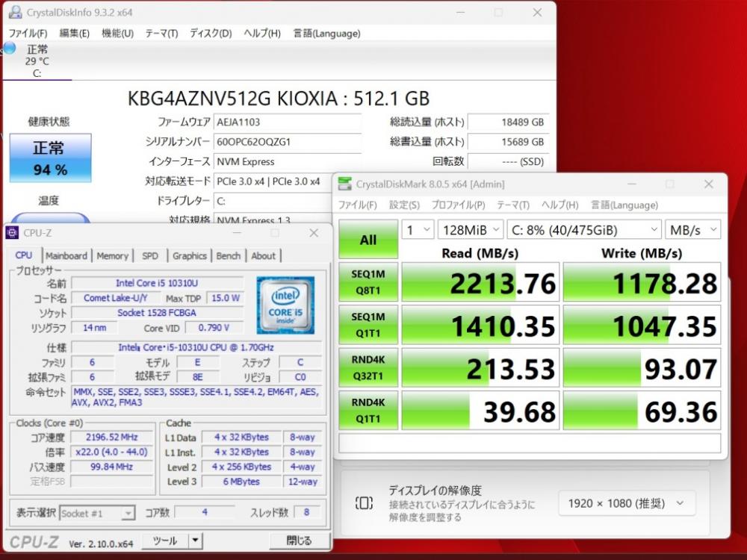
Task: Click the Intel Core i5 10310U name field
Action: point(157,283)
